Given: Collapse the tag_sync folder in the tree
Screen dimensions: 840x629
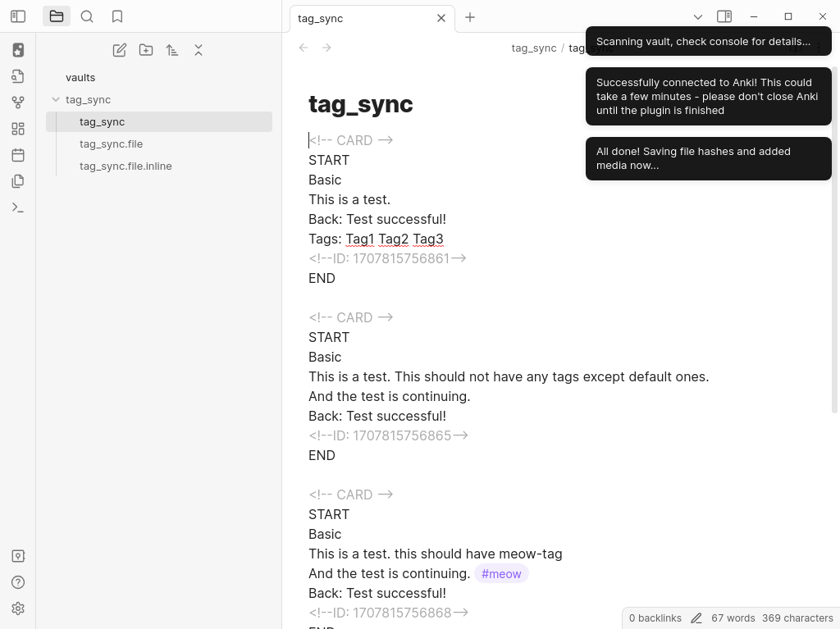Looking at the screenshot, I should [56, 99].
